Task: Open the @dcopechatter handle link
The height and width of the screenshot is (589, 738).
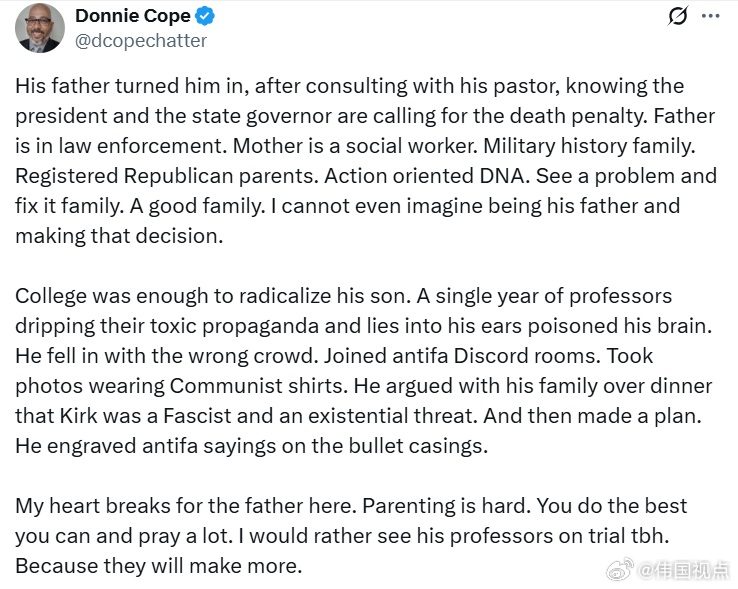Action: [x=141, y=41]
